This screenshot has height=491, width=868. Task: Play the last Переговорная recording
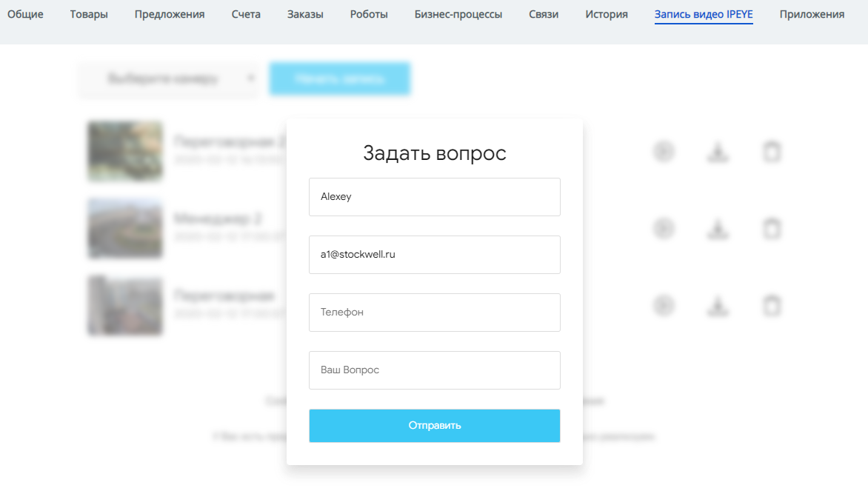(x=664, y=305)
